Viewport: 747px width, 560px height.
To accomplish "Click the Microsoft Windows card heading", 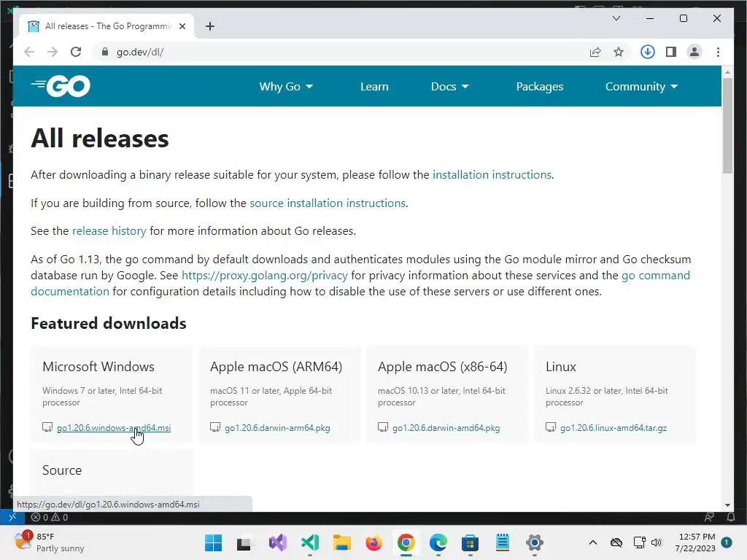I will pyautogui.click(x=98, y=367).
